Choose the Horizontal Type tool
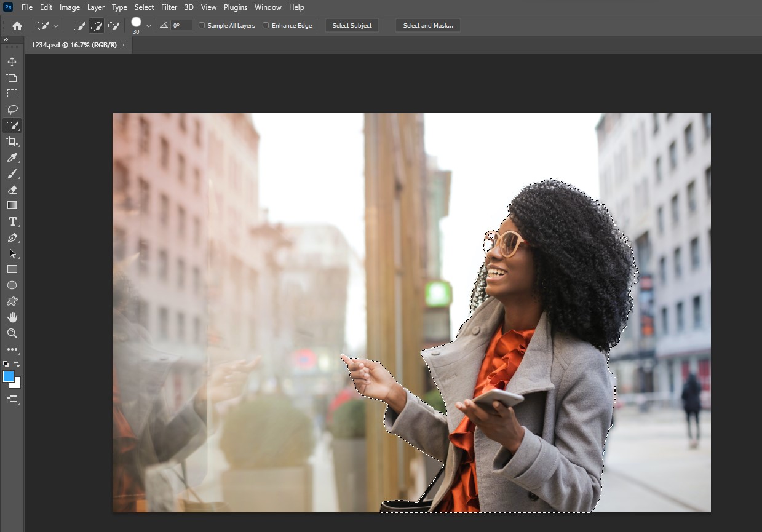 12,221
